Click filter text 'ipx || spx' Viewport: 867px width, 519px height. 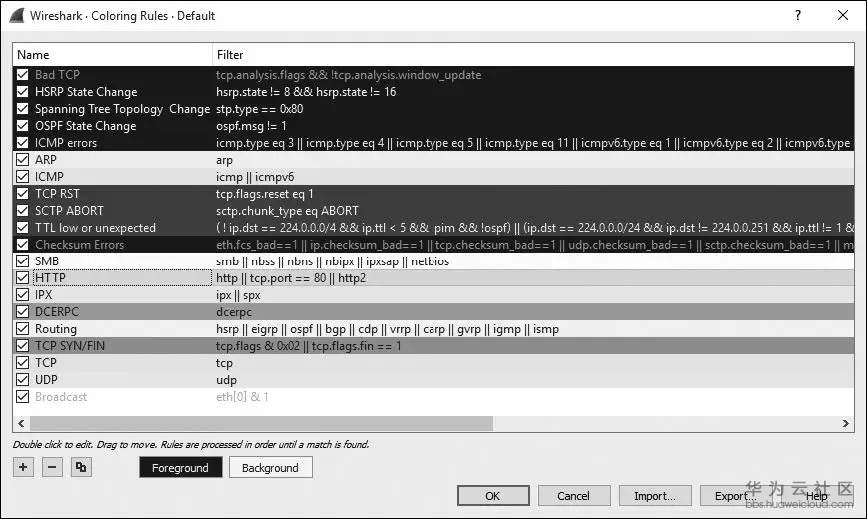tap(238, 295)
